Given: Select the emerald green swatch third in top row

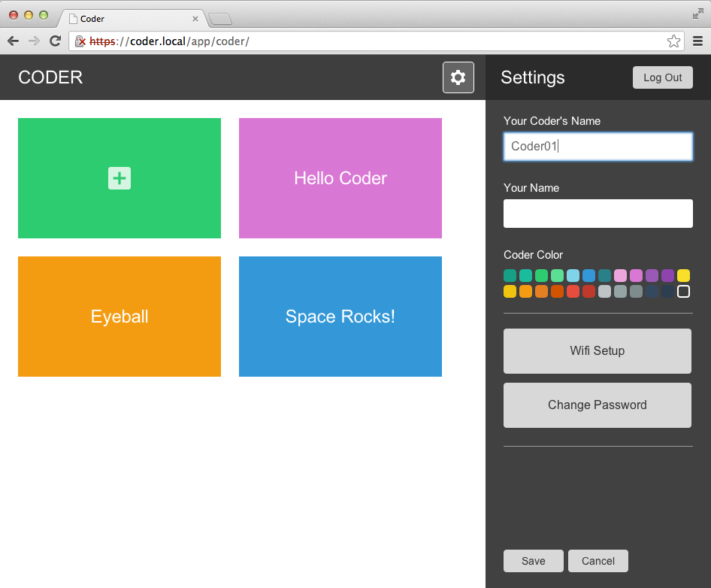Looking at the screenshot, I should point(541,275).
